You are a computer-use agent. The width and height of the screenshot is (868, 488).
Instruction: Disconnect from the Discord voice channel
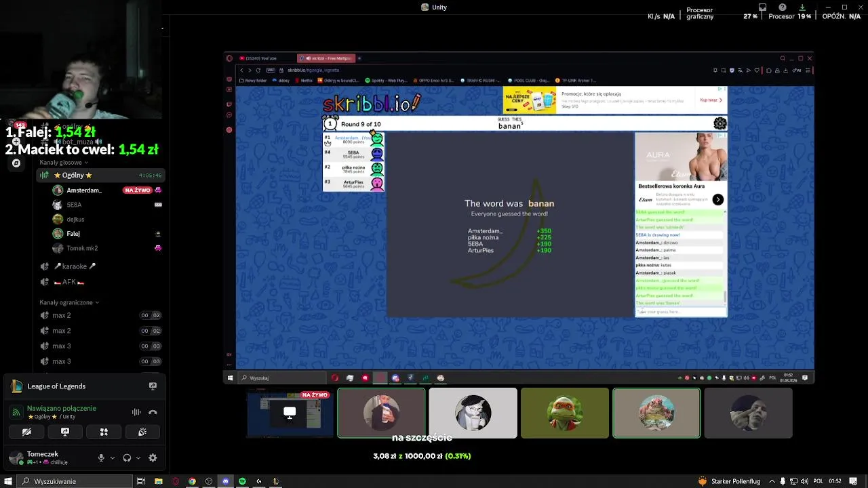pos(153,412)
